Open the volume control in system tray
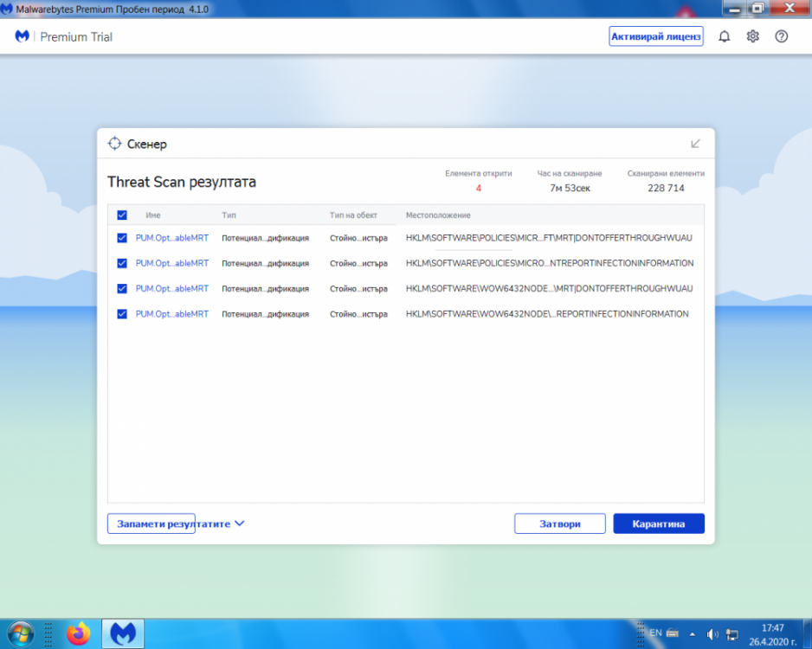 [x=712, y=634]
